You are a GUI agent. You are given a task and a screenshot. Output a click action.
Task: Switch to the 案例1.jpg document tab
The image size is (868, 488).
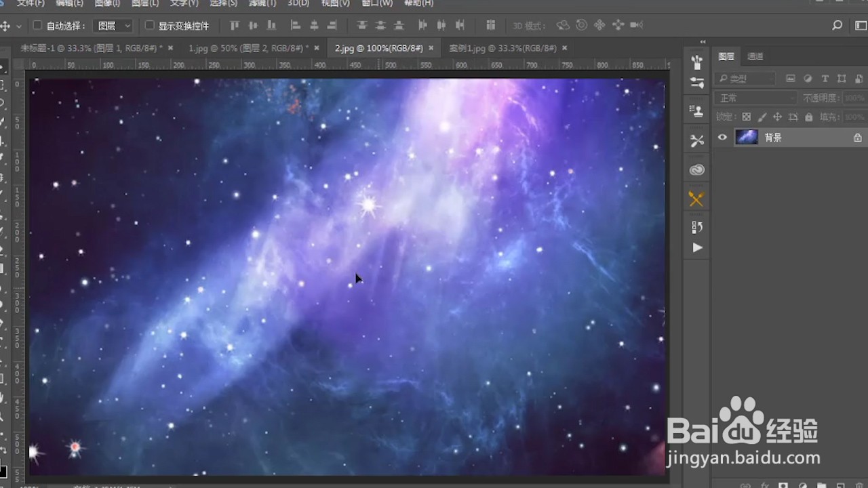click(505, 48)
